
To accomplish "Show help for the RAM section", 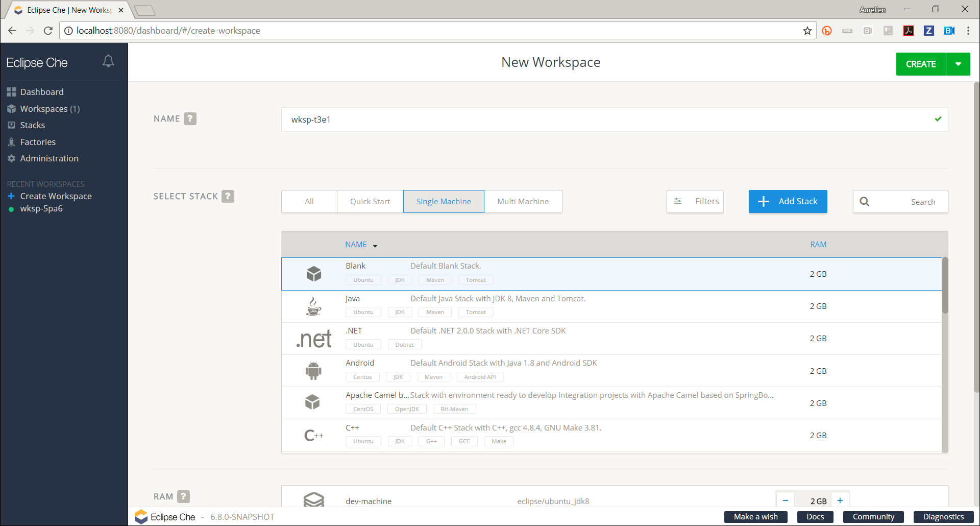I will (183, 496).
